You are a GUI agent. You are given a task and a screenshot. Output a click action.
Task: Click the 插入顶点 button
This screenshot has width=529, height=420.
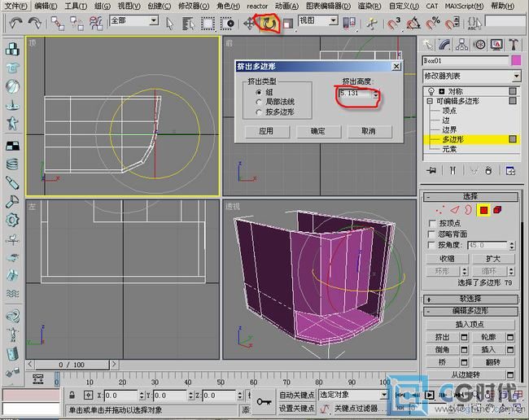point(470,325)
